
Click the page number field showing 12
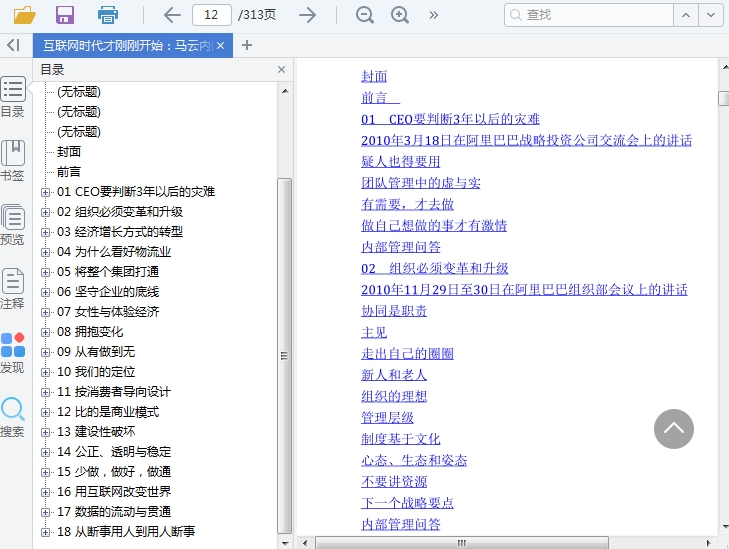(x=212, y=15)
